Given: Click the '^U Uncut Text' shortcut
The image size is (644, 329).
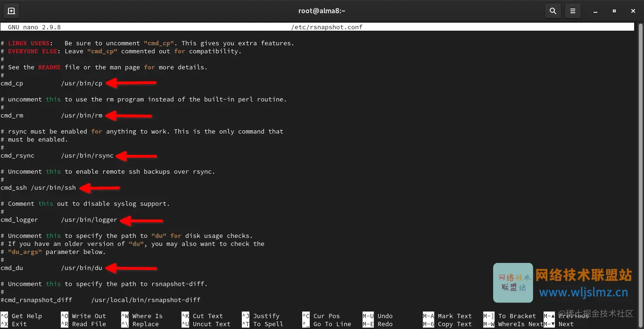Looking at the screenshot, I should pos(206,324).
